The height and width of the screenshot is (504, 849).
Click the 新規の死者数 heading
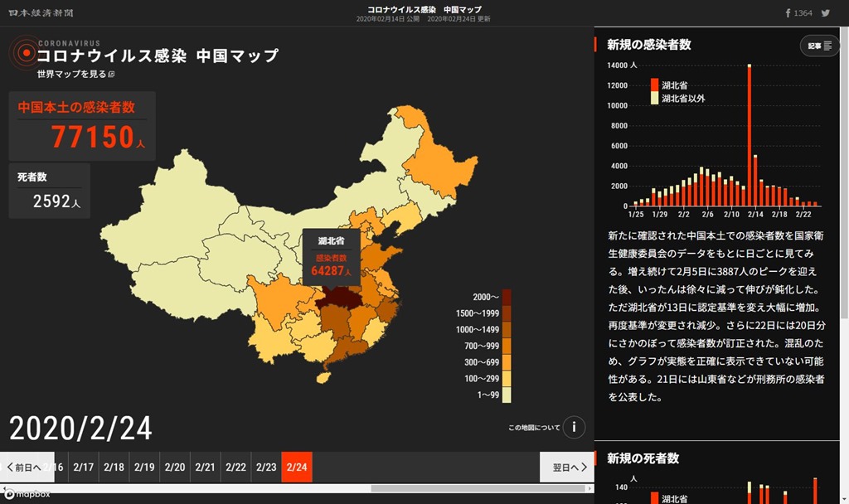click(x=643, y=458)
